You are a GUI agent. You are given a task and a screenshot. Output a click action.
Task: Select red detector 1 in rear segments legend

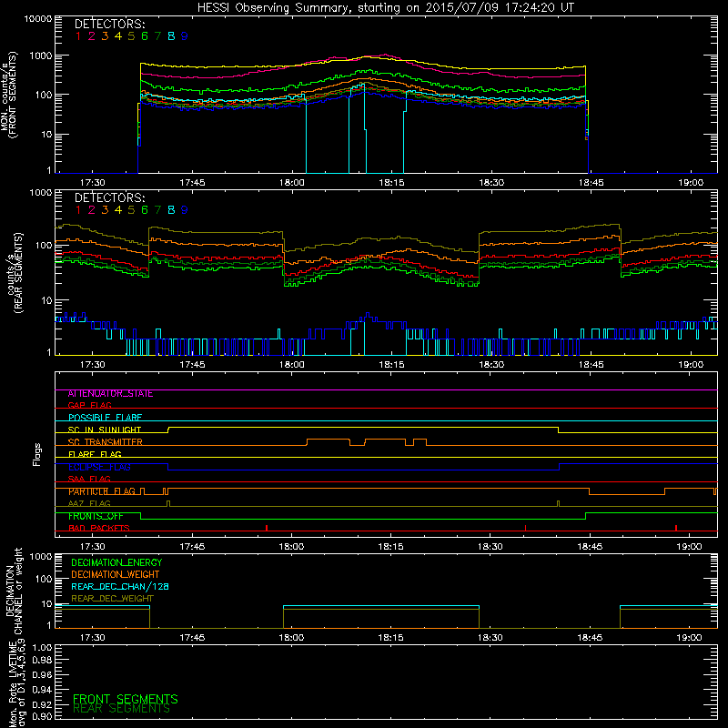tap(78, 210)
